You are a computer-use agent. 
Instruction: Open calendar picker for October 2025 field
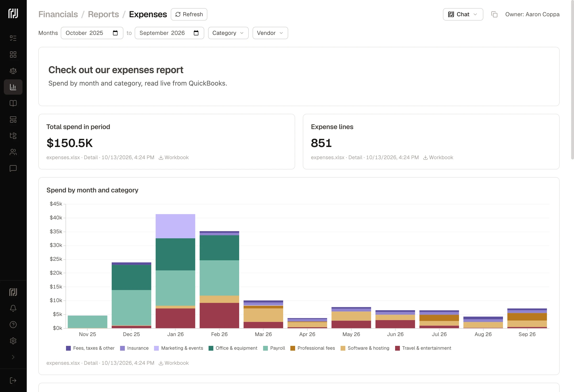tap(115, 33)
